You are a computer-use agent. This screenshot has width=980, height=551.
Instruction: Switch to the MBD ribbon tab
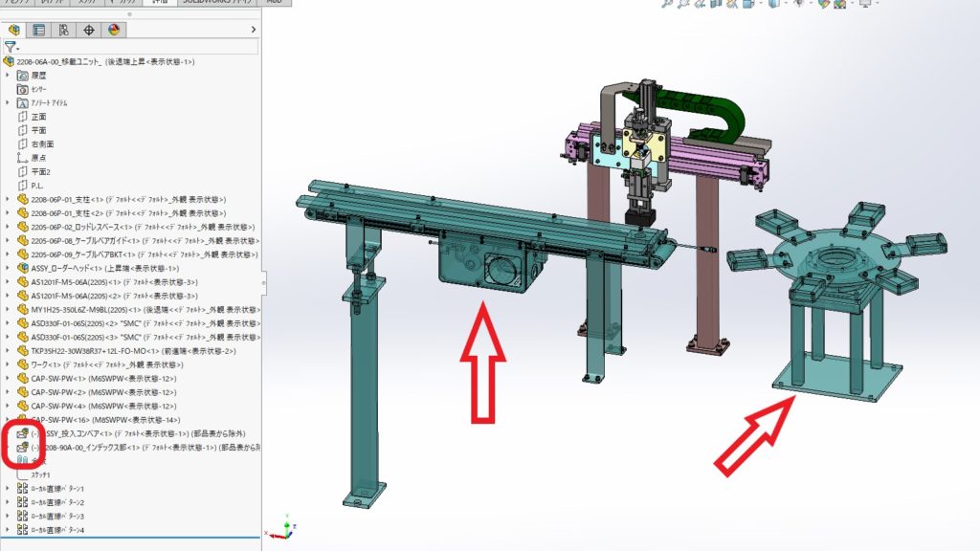click(x=274, y=3)
